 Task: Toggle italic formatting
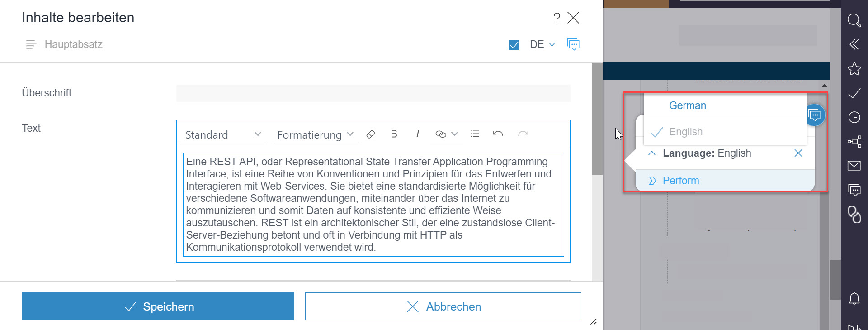tap(417, 134)
